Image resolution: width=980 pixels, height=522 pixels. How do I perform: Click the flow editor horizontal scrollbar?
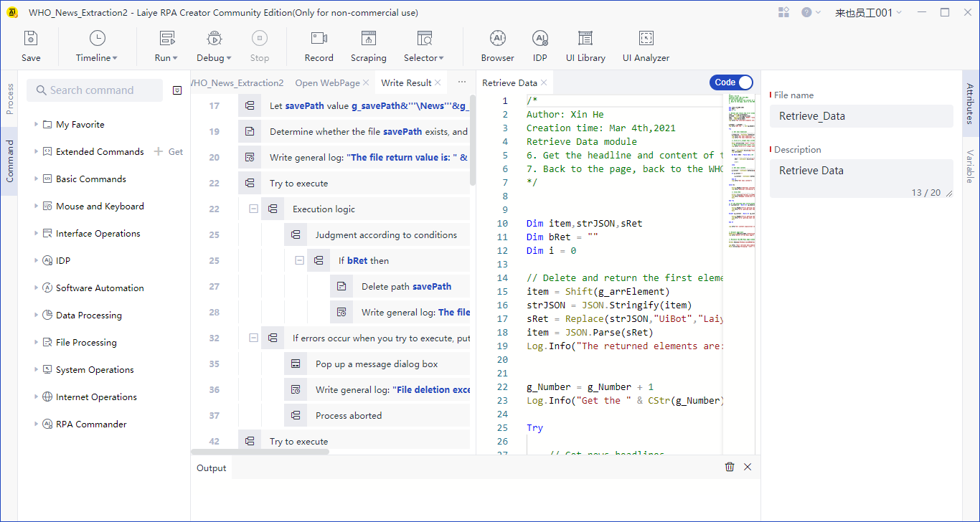pyautogui.click(x=260, y=452)
